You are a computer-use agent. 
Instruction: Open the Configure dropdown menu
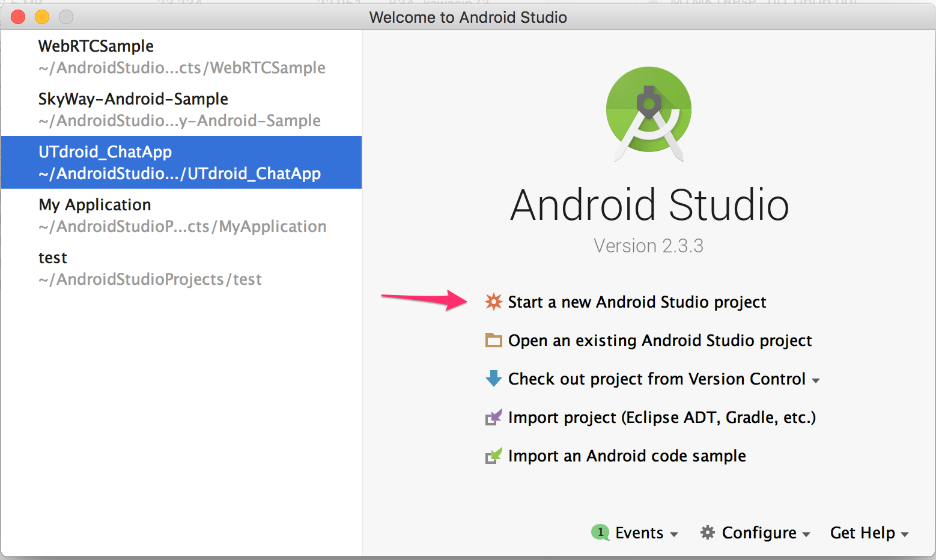click(x=758, y=533)
